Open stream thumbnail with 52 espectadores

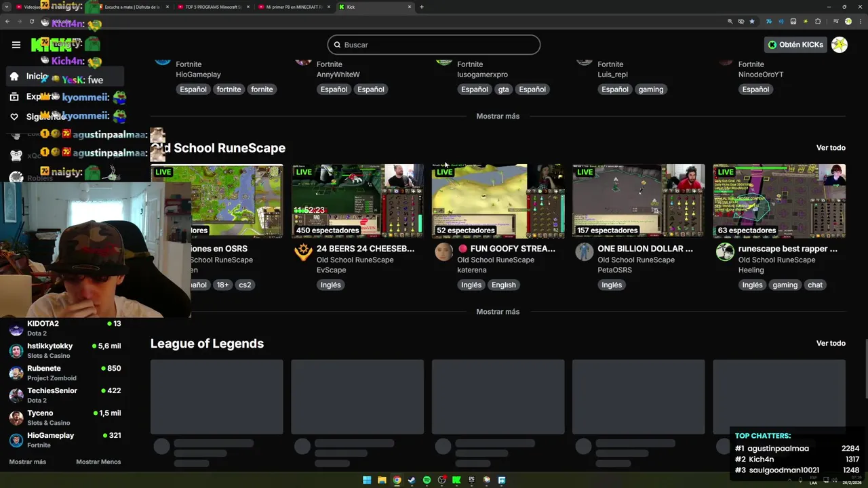coord(498,201)
